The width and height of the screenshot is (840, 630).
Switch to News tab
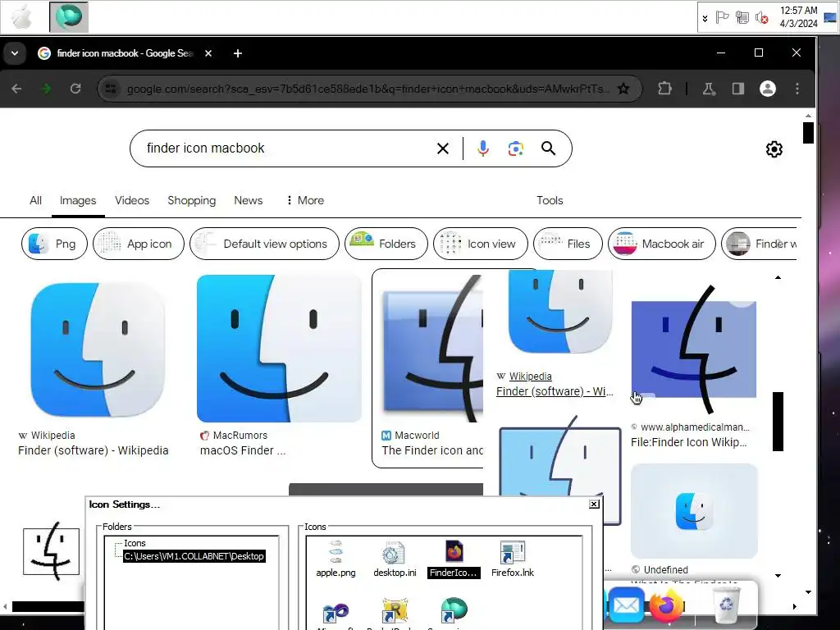[x=248, y=200]
